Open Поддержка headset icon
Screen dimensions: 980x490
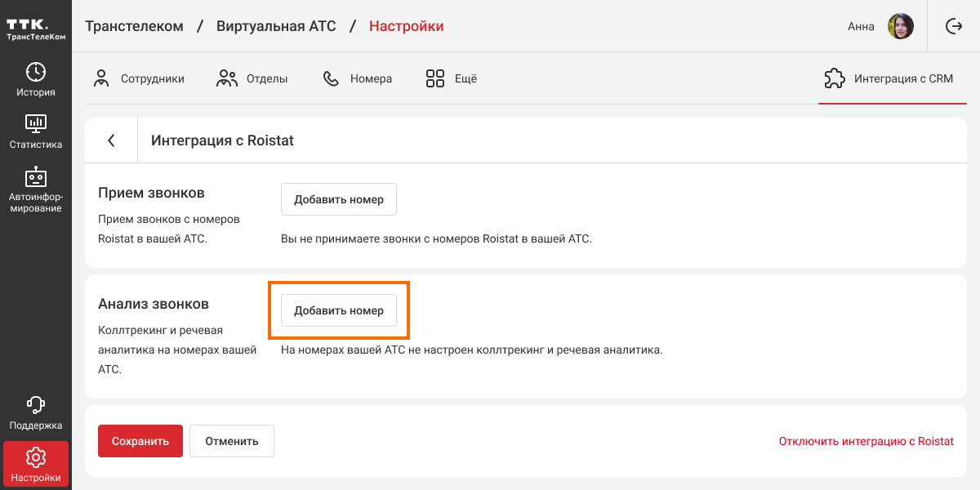(x=36, y=405)
